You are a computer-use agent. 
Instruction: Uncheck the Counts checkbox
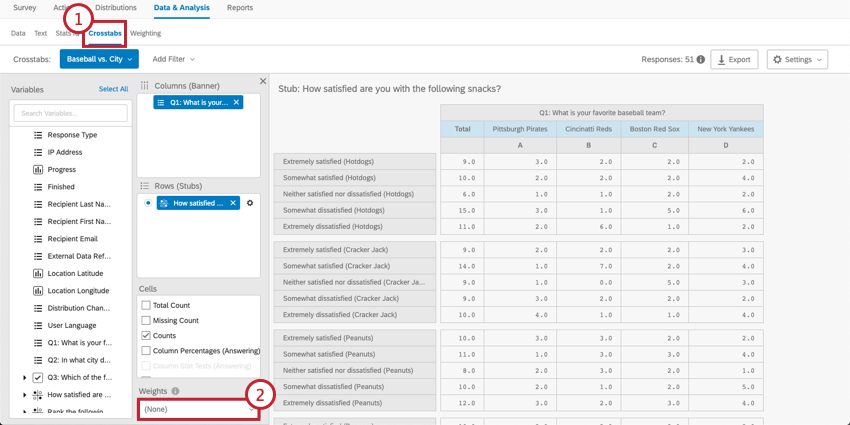pyautogui.click(x=147, y=336)
